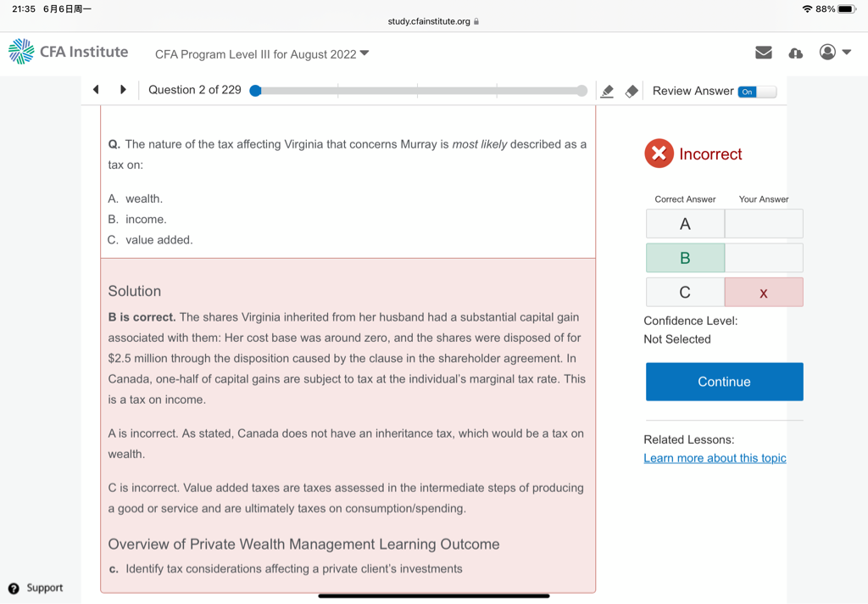Go to previous question arrow
Screen dimensions: 868x604
pos(96,90)
